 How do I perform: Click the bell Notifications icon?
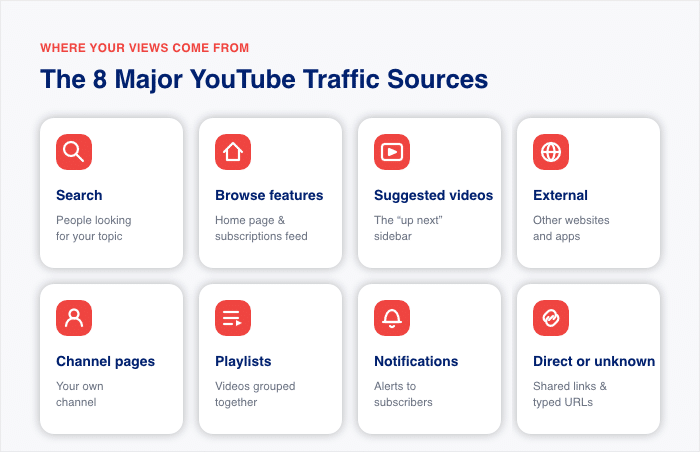pyautogui.click(x=392, y=318)
